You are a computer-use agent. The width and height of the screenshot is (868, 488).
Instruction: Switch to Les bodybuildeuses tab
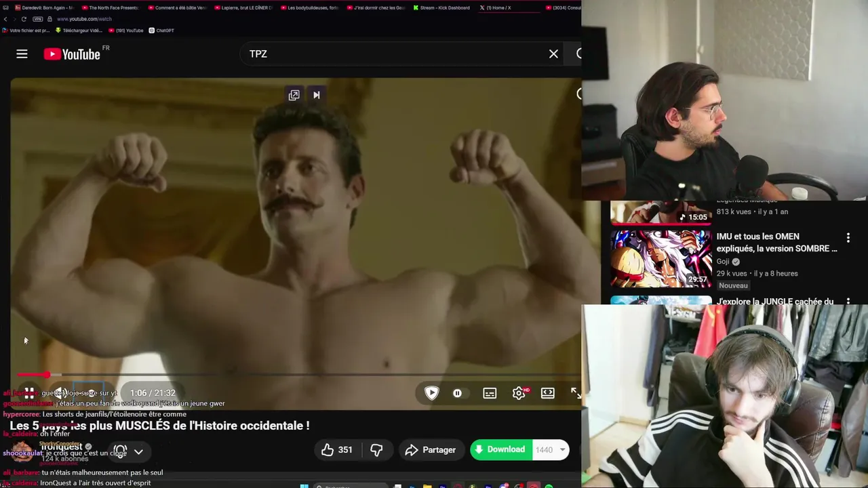tap(309, 7)
